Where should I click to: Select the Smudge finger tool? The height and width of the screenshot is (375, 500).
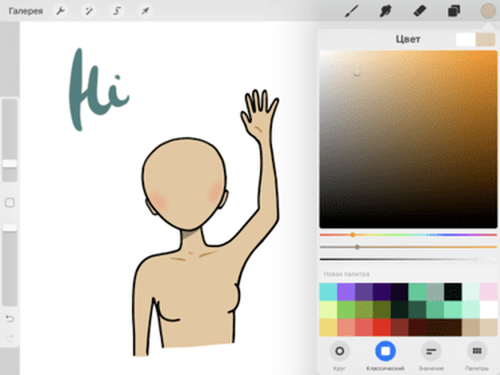[x=385, y=11]
